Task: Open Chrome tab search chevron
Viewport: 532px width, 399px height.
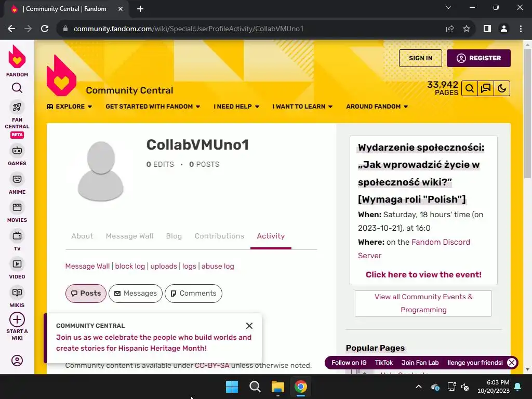Action: click(448, 7)
